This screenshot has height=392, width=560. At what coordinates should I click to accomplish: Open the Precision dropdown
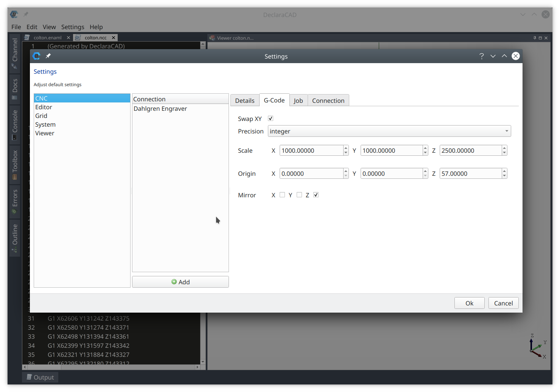tap(389, 131)
